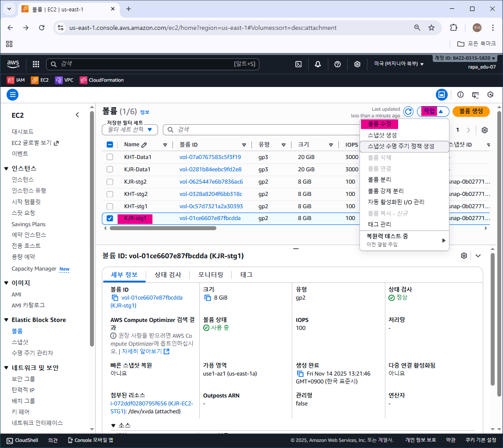
Task: Focus the AWS top search bar
Action: pos(153,64)
